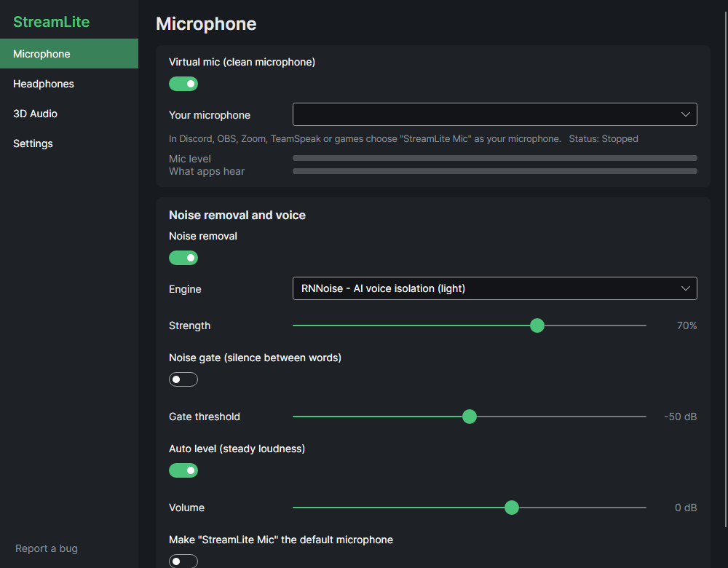Click the Your microphone label
This screenshot has width=728, height=568.
pyautogui.click(x=210, y=115)
